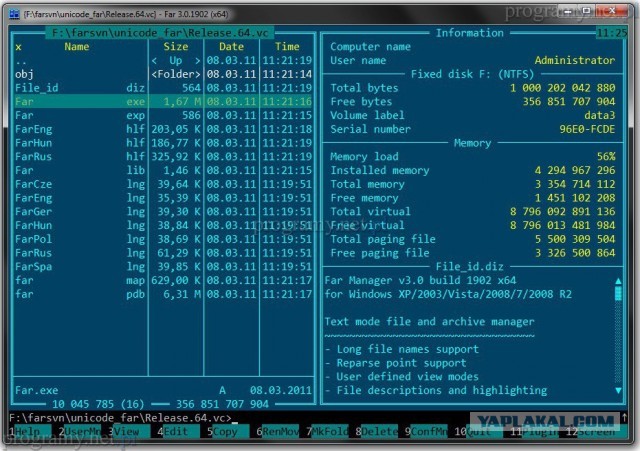Select the FarGer lng file
The image size is (640, 451).
tap(163, 211)
